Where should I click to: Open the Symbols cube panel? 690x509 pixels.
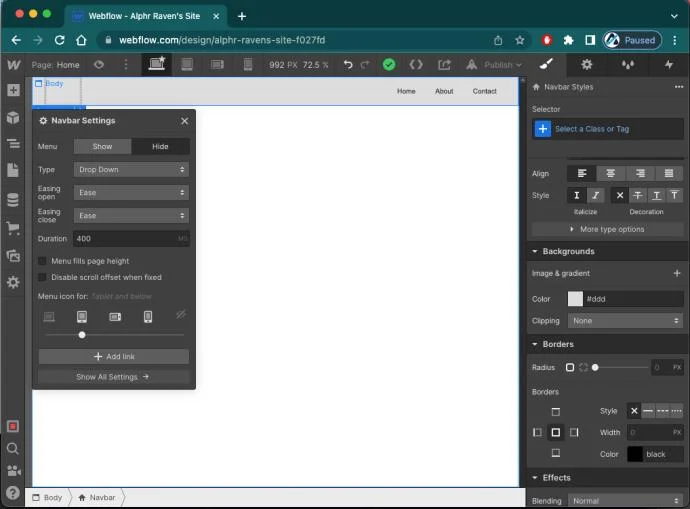pyautogui.click(x=13, y=117)
